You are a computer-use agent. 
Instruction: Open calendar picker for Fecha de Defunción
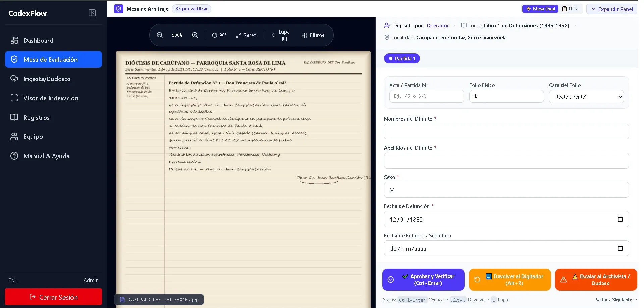pyautogui.click(x=620, y=219)
